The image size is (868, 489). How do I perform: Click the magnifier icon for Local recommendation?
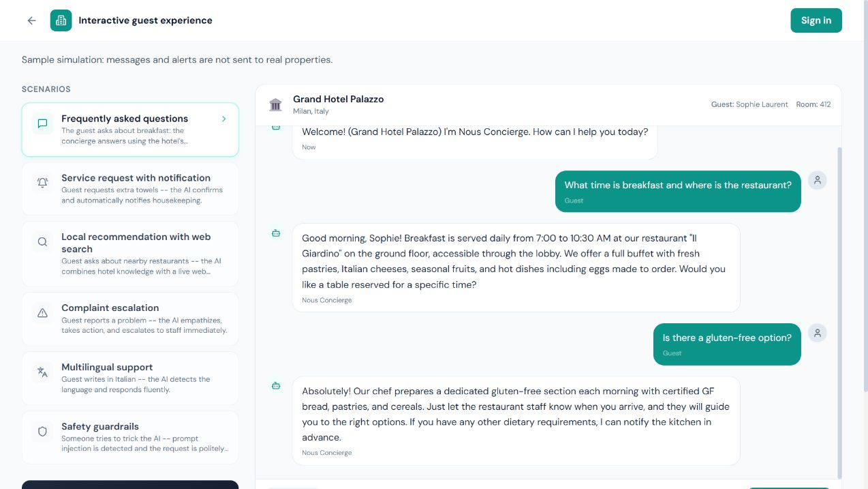pos(42,242)
